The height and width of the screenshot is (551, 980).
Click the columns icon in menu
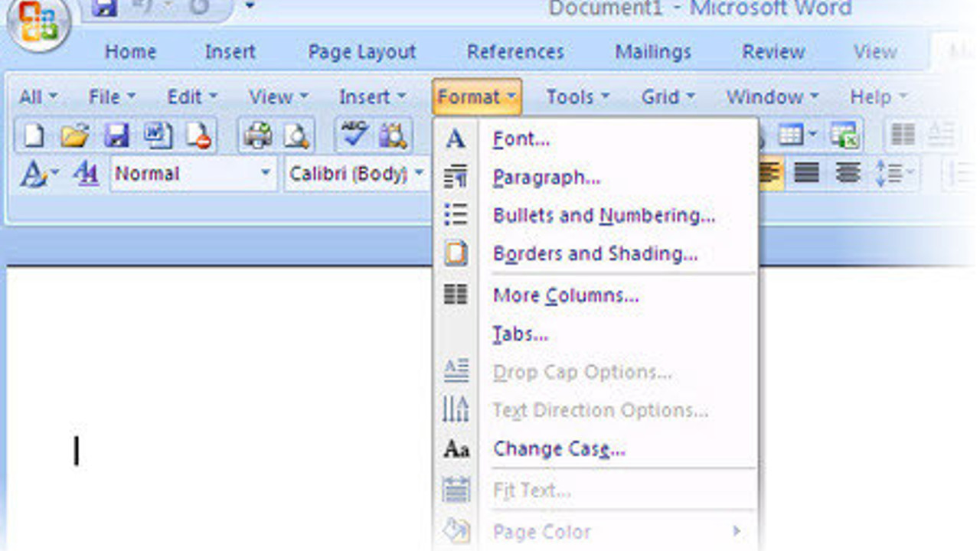456,295
